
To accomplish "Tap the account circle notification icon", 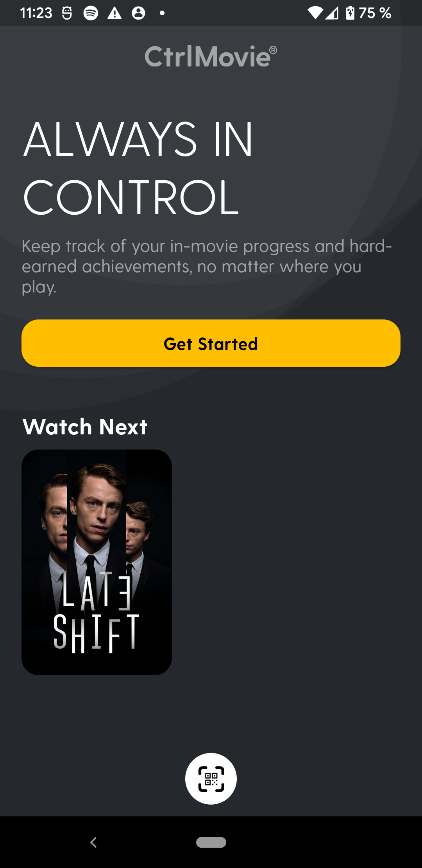I will [138, 13].
